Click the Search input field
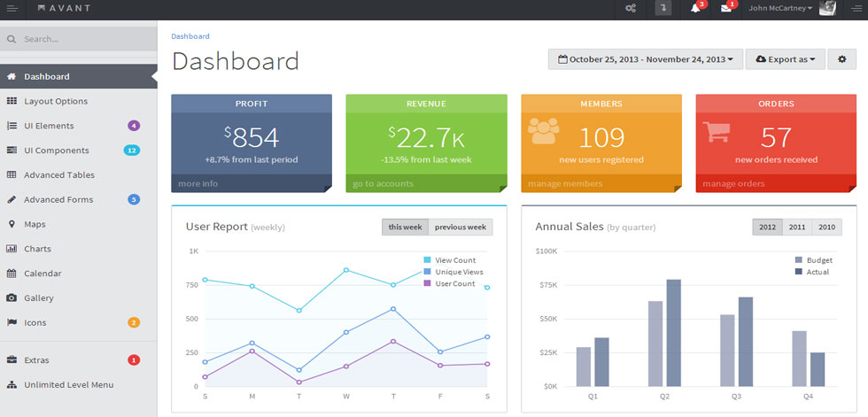 79,39
